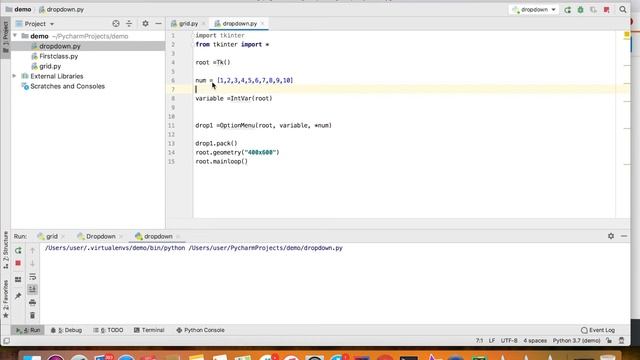This screenshot has width=640, height=360.
Task: Open Search Everywhere magnifier
Action: 623,9
